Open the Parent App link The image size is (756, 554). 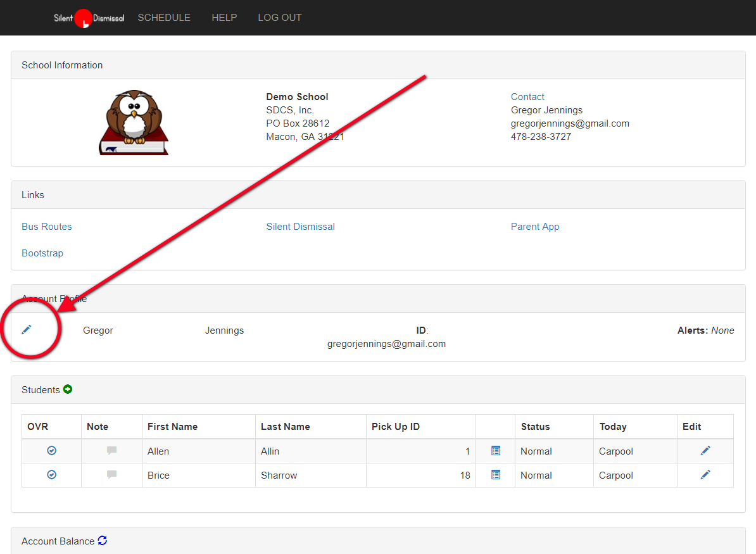tap(535, 227)
